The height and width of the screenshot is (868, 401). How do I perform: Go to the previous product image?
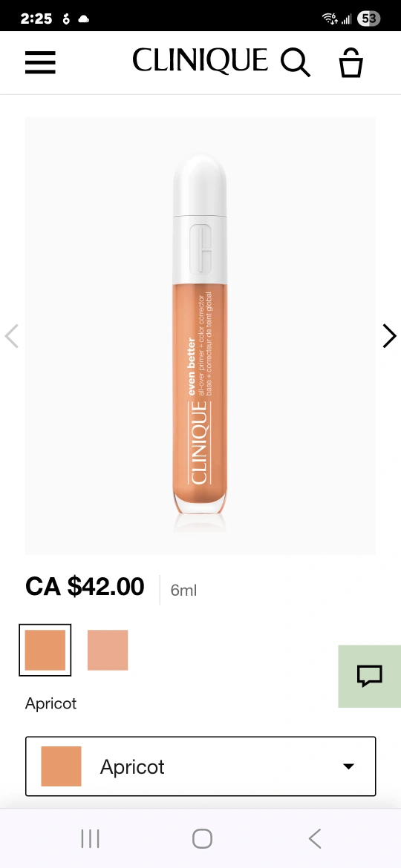click(12, 336)
